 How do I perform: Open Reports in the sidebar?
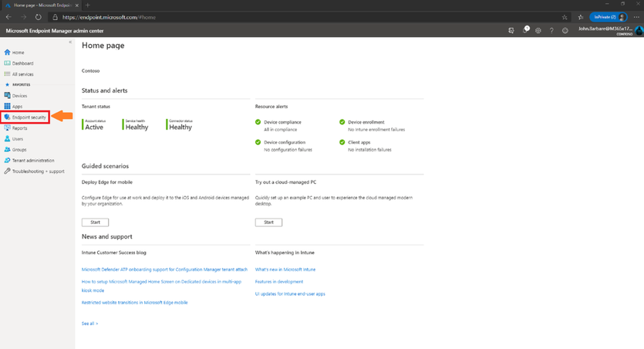pyautogui.click(x=15, y=128)
